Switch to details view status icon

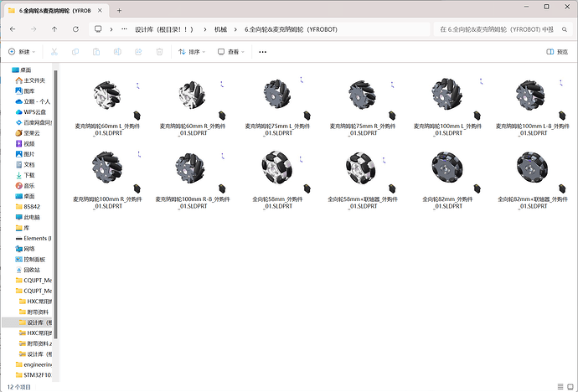point(560,386)
